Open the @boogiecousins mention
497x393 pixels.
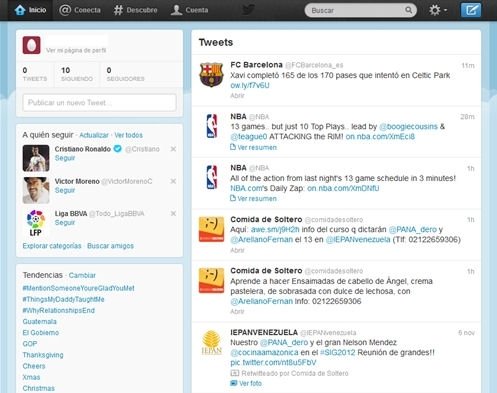click(x=408, y=127)
